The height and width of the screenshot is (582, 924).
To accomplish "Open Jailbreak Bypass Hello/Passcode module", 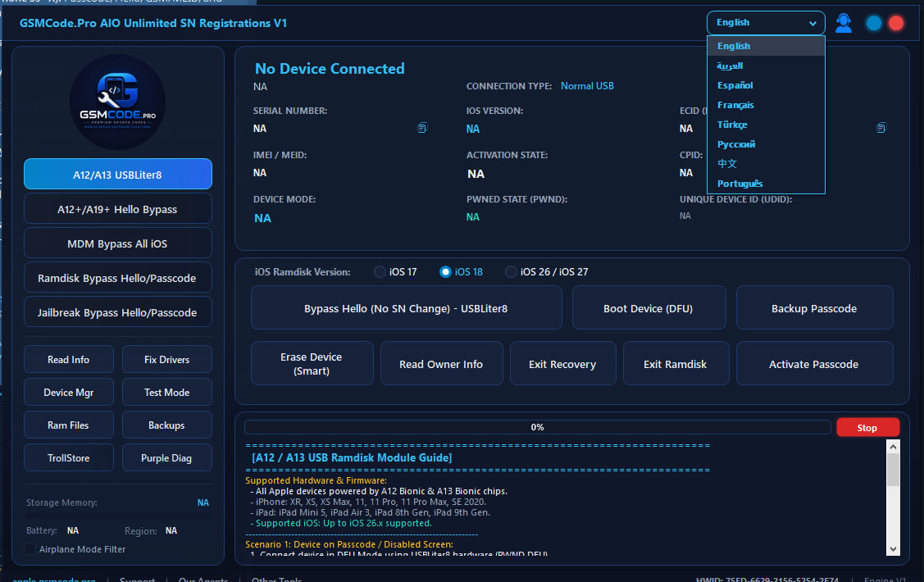I will coord(118,312).
